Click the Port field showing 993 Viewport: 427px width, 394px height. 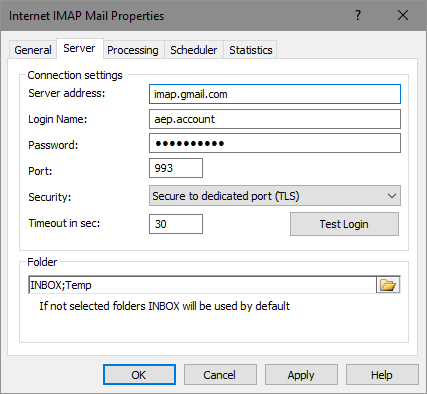pos(176,168)
